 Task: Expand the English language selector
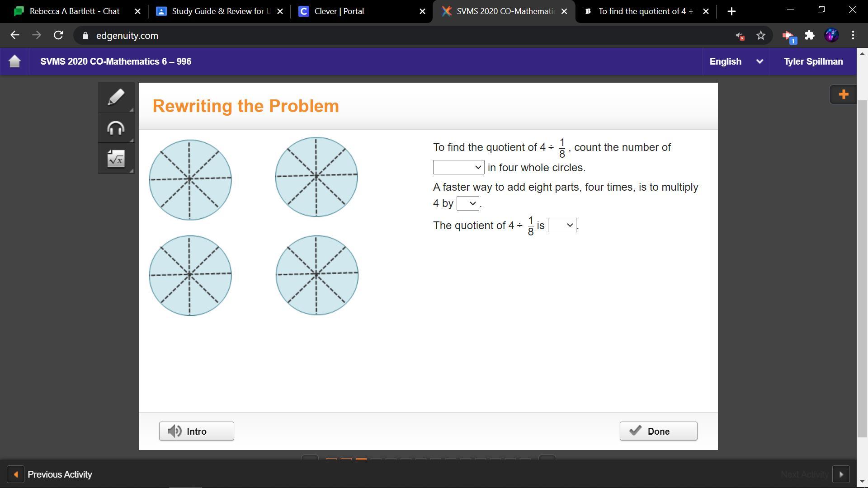pyautogui.click(x=736, y=61)
